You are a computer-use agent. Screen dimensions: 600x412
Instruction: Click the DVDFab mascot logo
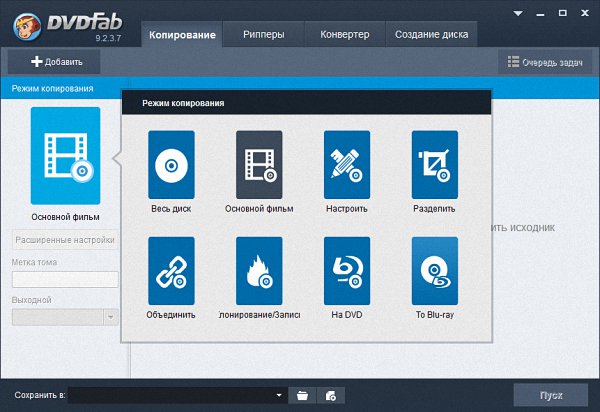tap(27, 27)
